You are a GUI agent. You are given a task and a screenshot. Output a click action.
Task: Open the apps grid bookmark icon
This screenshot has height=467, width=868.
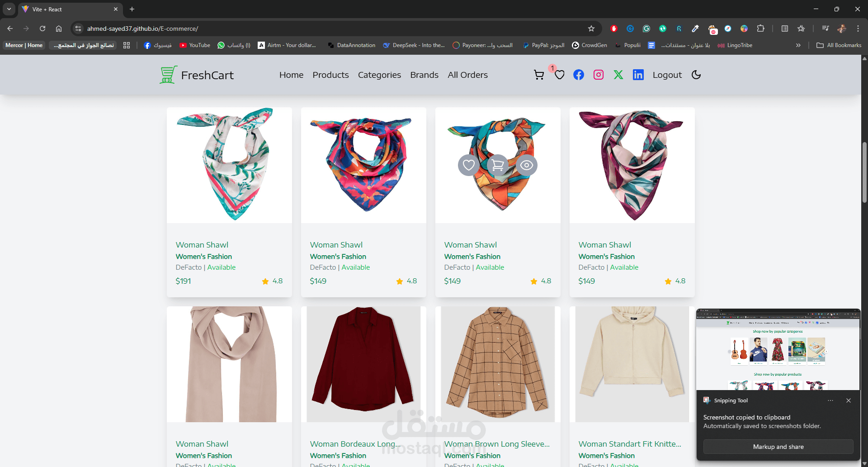pos(127,45)
